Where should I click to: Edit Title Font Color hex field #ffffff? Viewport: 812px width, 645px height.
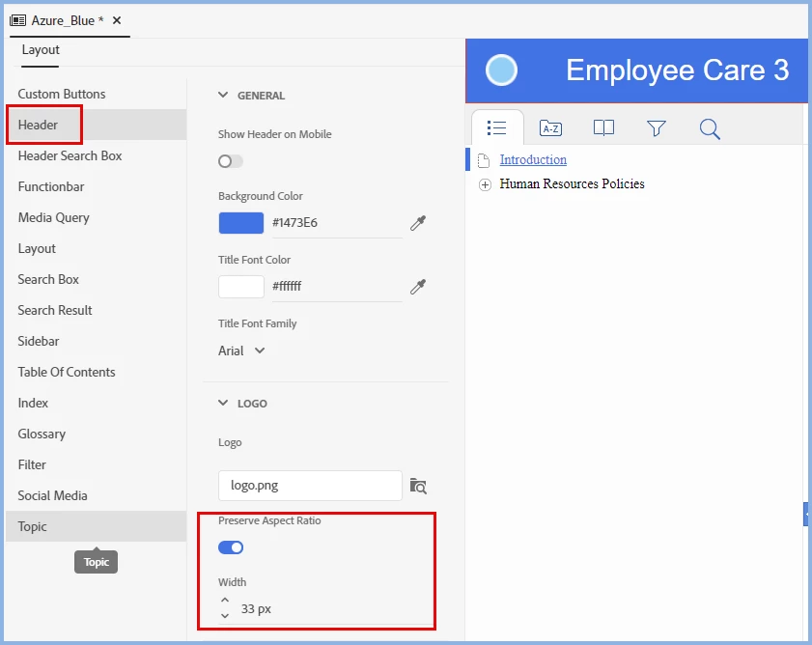coord(337,287)
